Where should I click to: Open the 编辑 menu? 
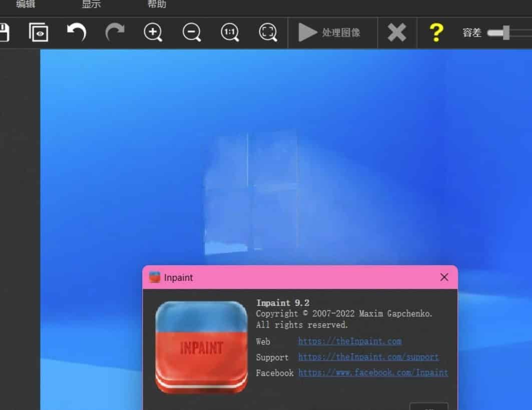pos(26,4)
